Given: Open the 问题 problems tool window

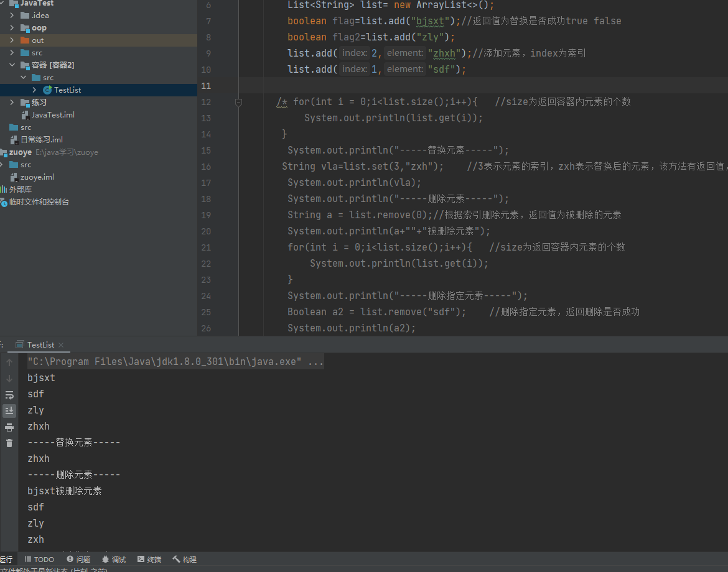Looking at the screenshot, I should [x=78, y=560].
